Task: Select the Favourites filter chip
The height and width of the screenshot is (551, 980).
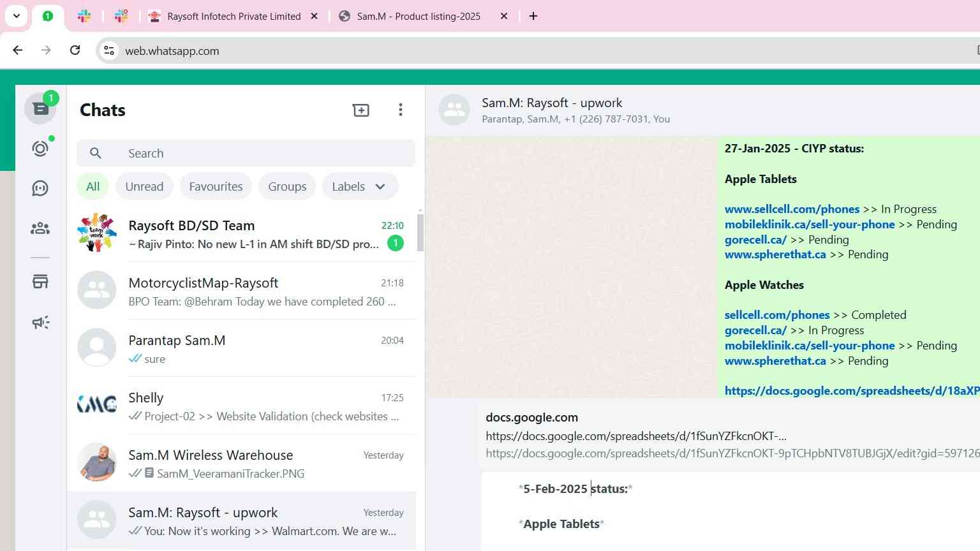Action: pyautogui.click(x=216, y=186)
